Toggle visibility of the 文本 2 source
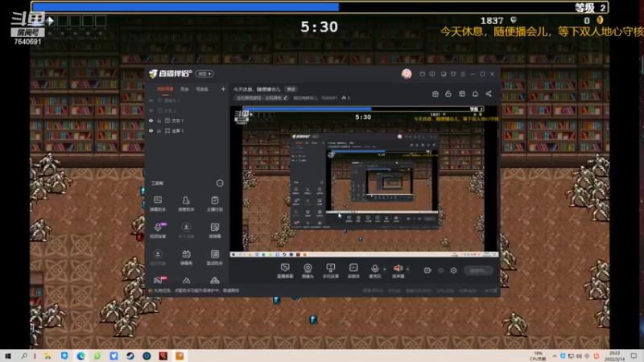 tap(151, 110)
